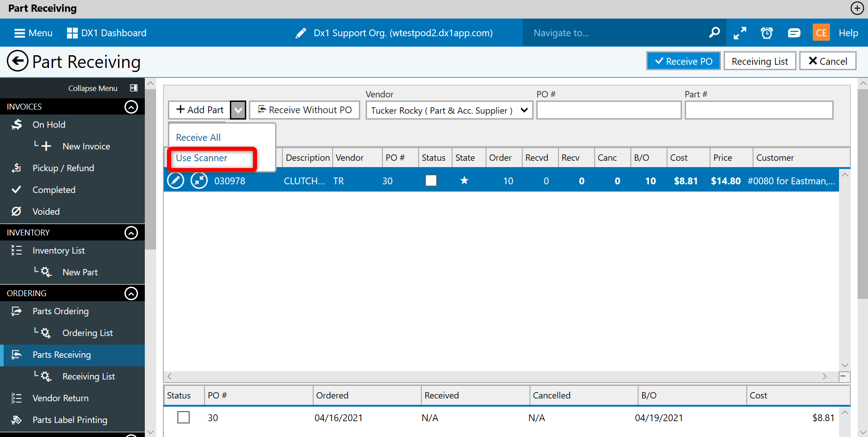Click the Cancel button
Screen dimensions: 868x437
click(x=828, y=61)
